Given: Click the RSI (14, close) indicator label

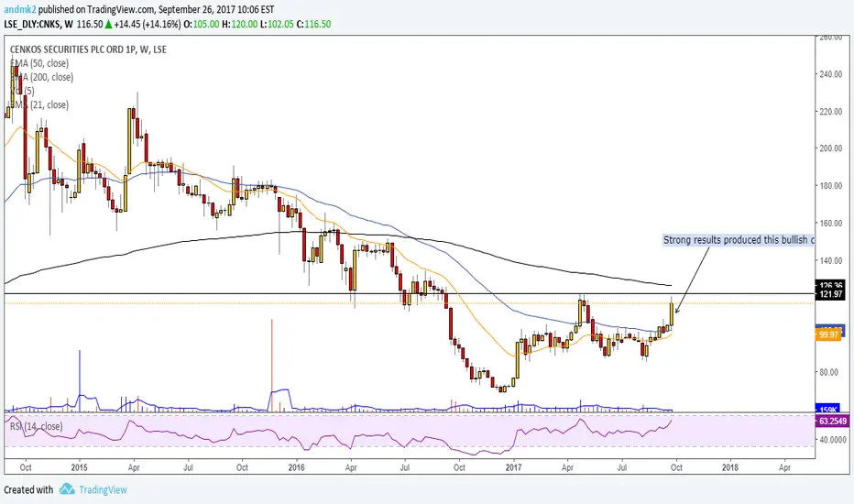Looking at the screenshot, I should pyautogui.click(x=36, y=426).
